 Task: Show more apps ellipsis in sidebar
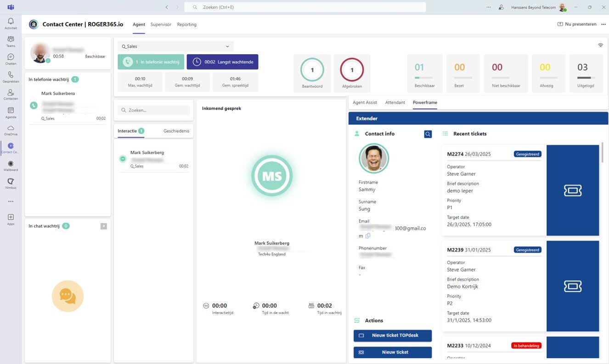(11, 202)
